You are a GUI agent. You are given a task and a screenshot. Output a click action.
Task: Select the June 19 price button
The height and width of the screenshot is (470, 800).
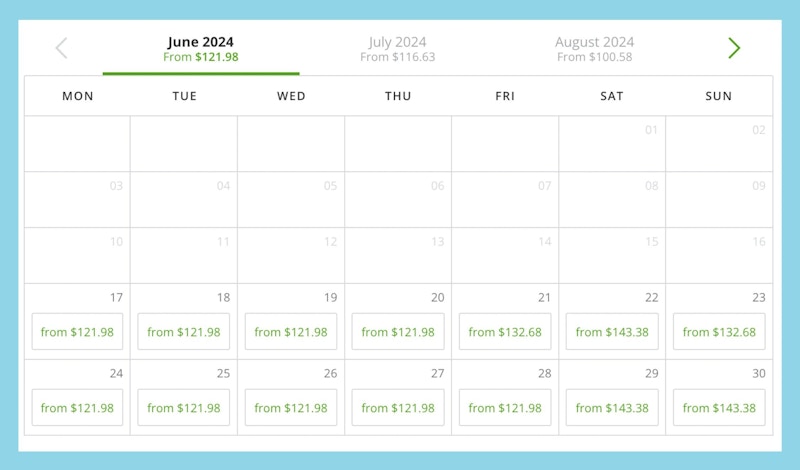click(291, 332)
